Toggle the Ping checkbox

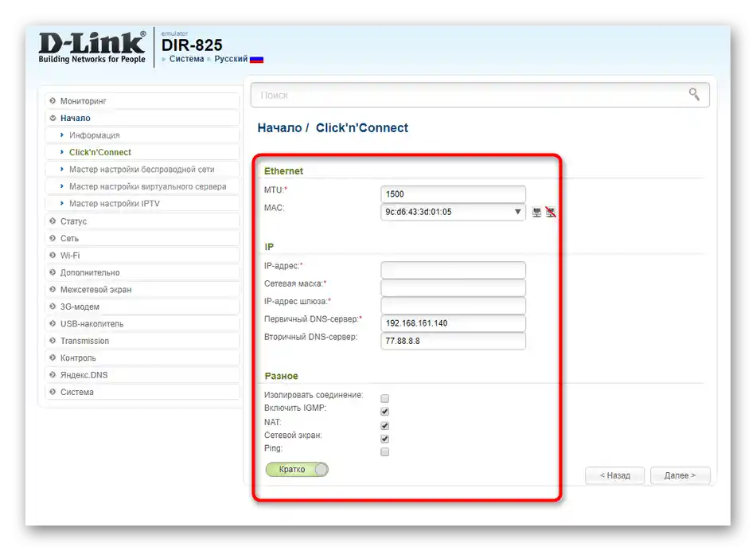point(384,451)
